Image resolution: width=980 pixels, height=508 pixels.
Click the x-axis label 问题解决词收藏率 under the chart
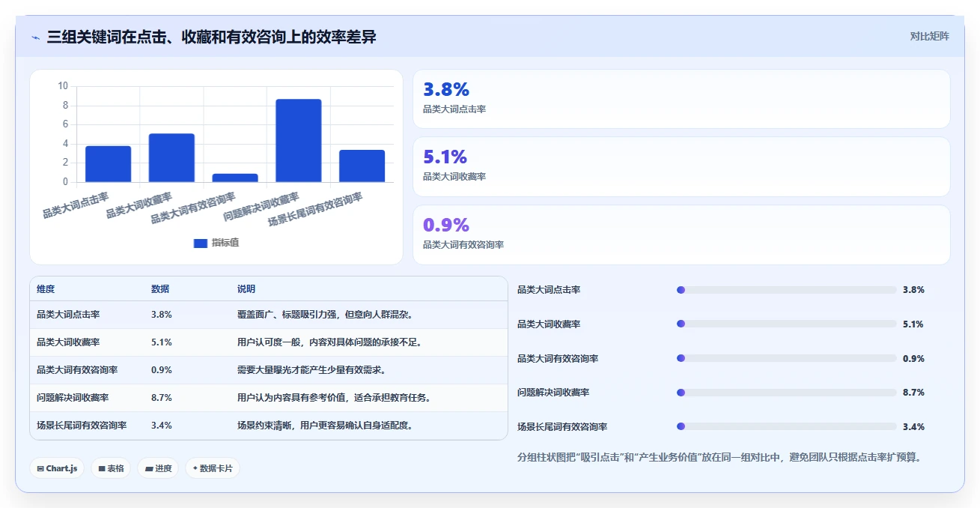point(262,206)
